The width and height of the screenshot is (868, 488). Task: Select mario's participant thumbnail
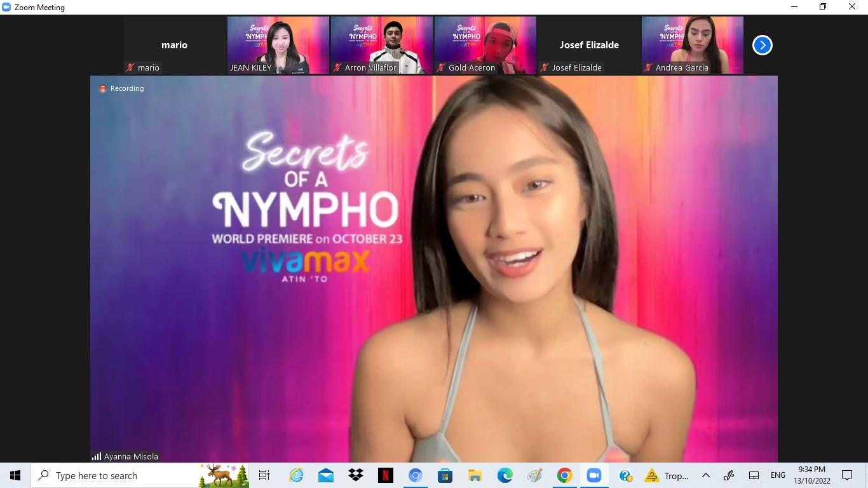click(174, 45)
